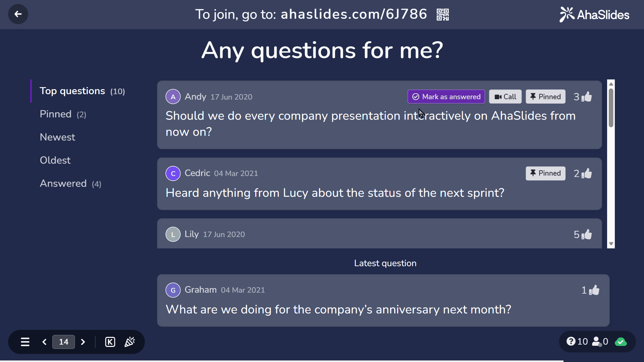Start a Call with Andy
The width and height of the screenshot is (644, 362).
click(505, 97)
